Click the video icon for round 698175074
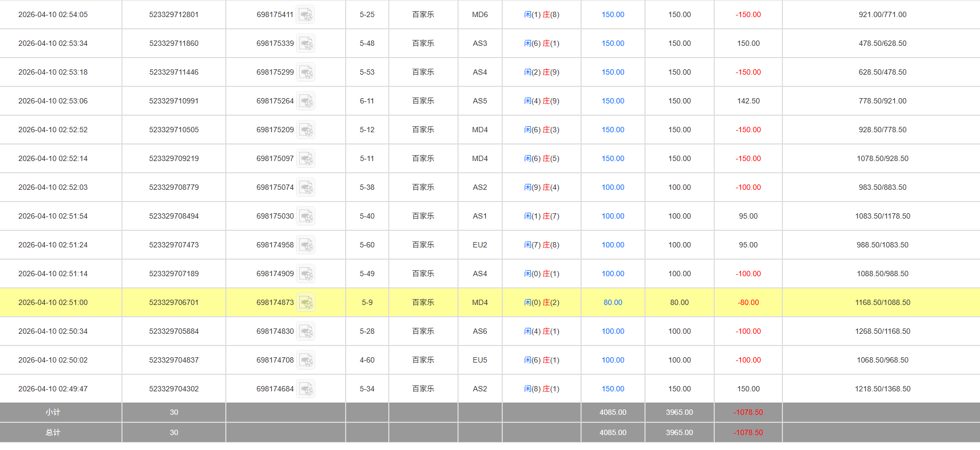 [306, 188]
